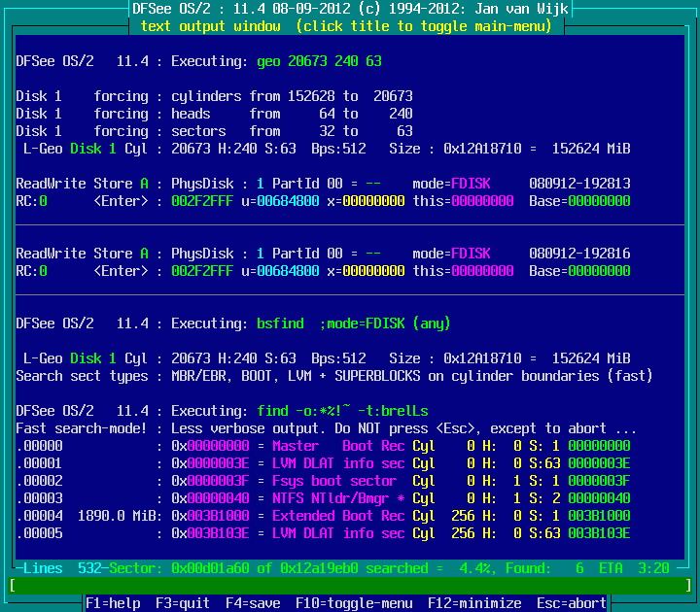Click the 'find -o:*%!~ -t:brelLs' command line
The height and width of the screenshot is (612, 700).
pyautogui.click(x=342, y=411)
